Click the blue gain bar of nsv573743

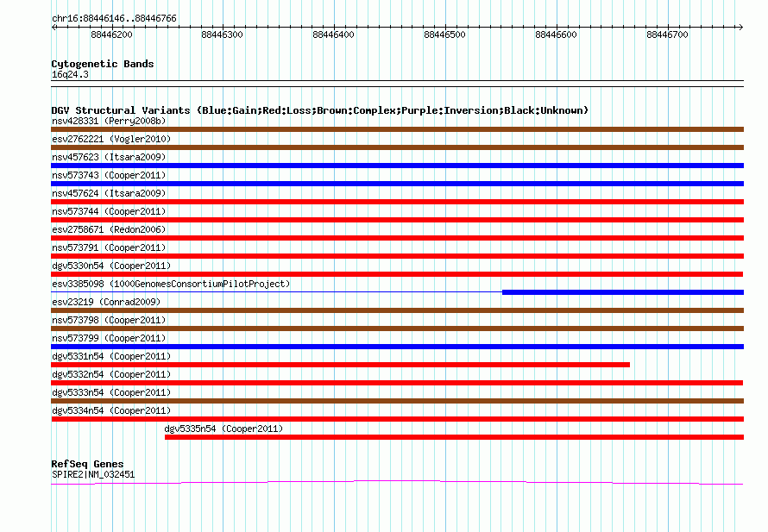[x=397, y=184]
